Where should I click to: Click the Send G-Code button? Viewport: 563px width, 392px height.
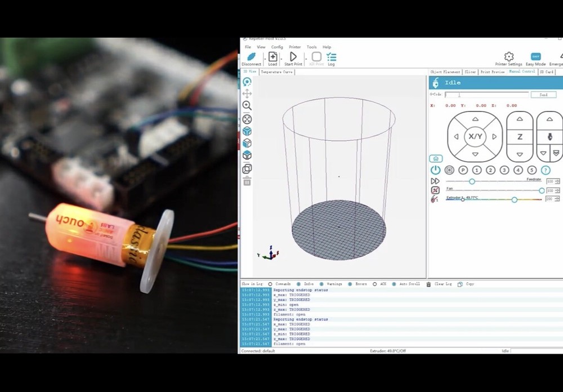543,95
